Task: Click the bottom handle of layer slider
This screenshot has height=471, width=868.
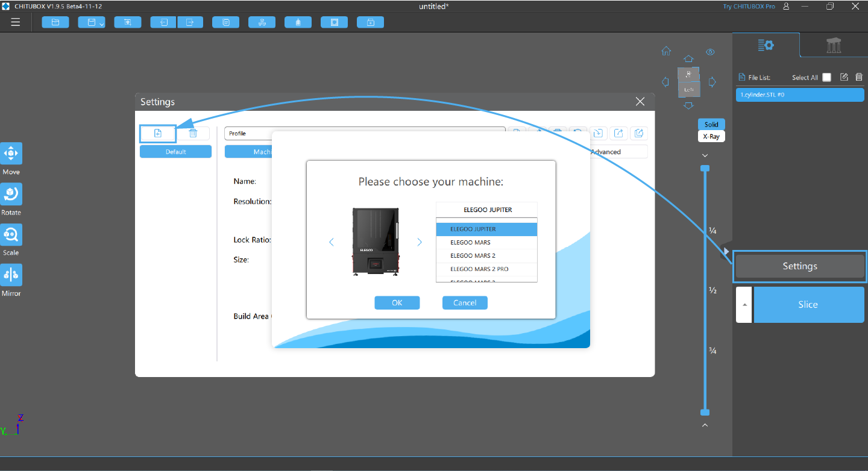Action: click(x=705, y=413)
